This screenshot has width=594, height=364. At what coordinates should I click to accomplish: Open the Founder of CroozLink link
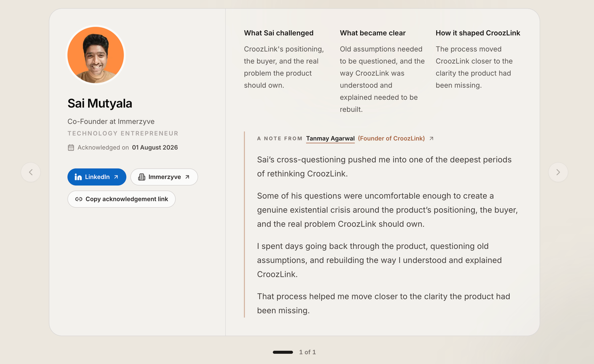(391, 138)
